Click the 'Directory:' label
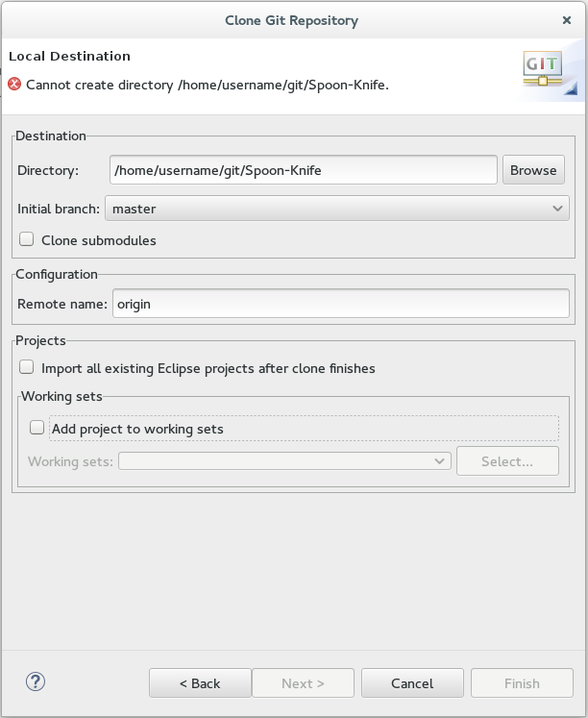Screen dimensions: 588x718 click(48, 170)
